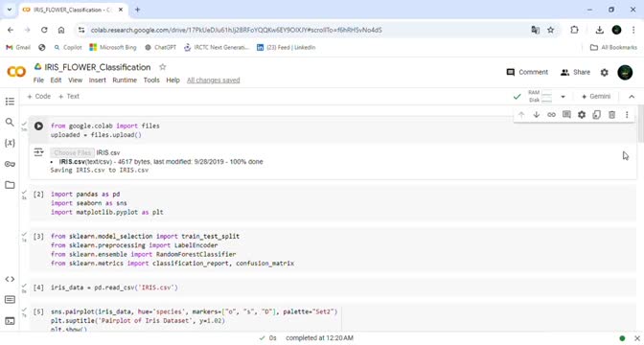Open the table of contents sidebar icon
644x345 pixels.
click(x=10, y=101)
